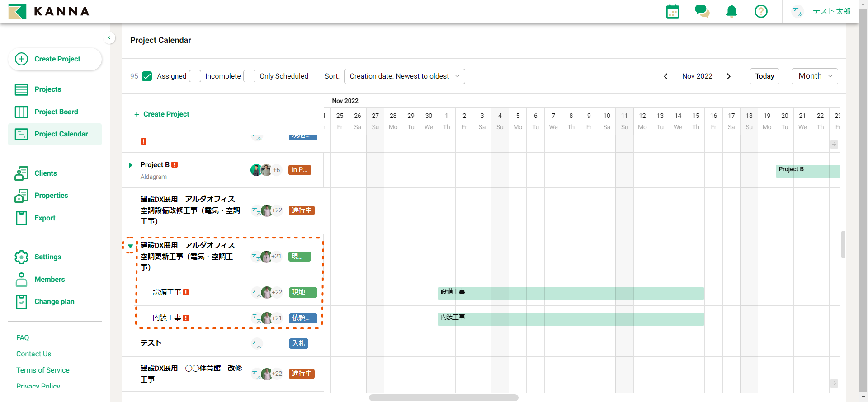Open Clients in the sidebar
Screen dimensions: 868x402
click(x=46, y=173)
